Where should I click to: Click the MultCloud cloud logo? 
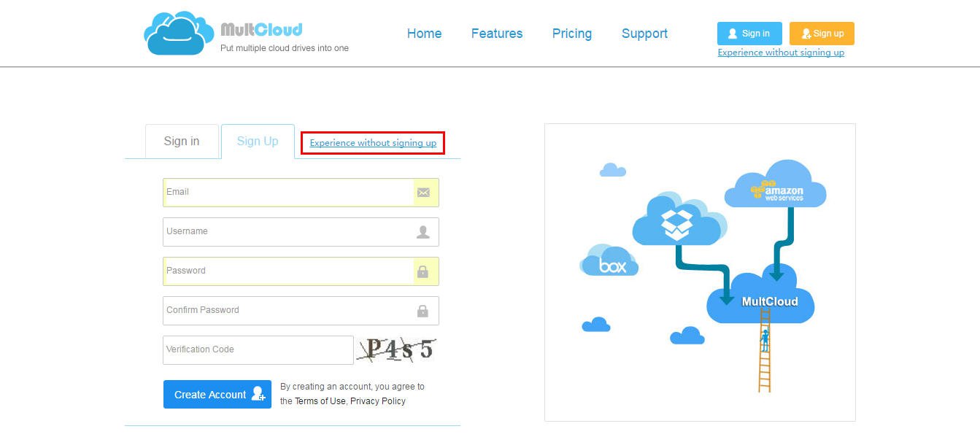pos(179,33)
